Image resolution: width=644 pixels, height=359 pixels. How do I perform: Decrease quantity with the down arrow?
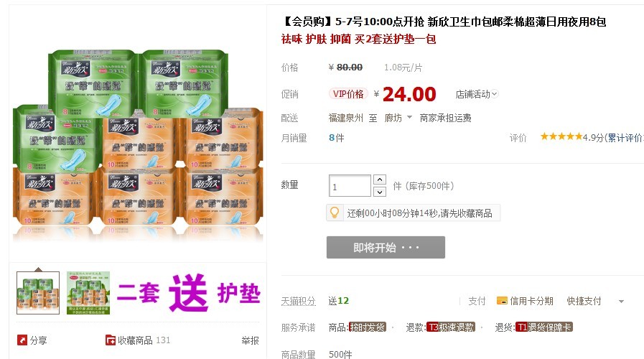[380, 192]
